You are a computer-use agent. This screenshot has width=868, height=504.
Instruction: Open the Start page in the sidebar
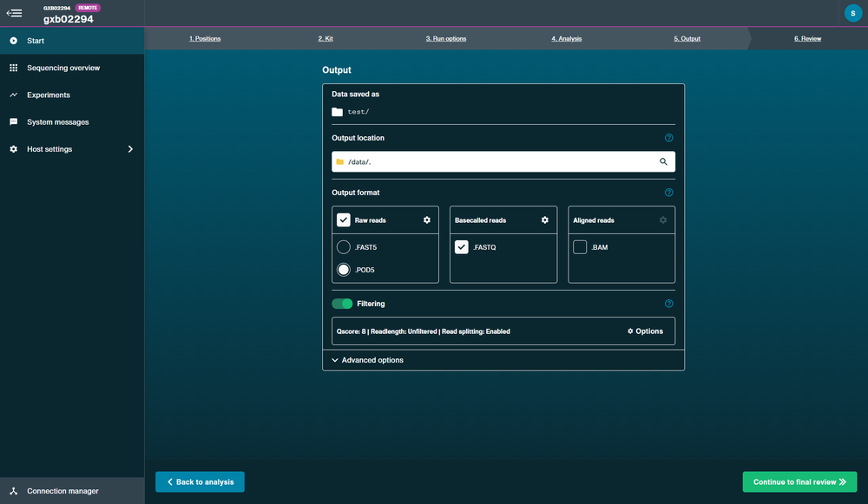click(x=72, y=41)
